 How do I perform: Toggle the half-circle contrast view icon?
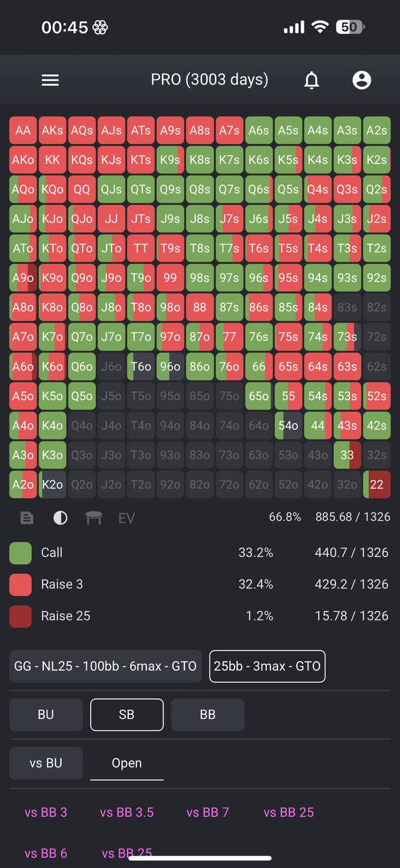click(60, 518)
